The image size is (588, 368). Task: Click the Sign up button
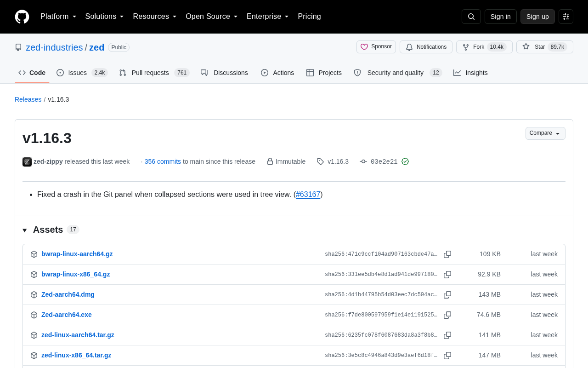coord(537,17)
